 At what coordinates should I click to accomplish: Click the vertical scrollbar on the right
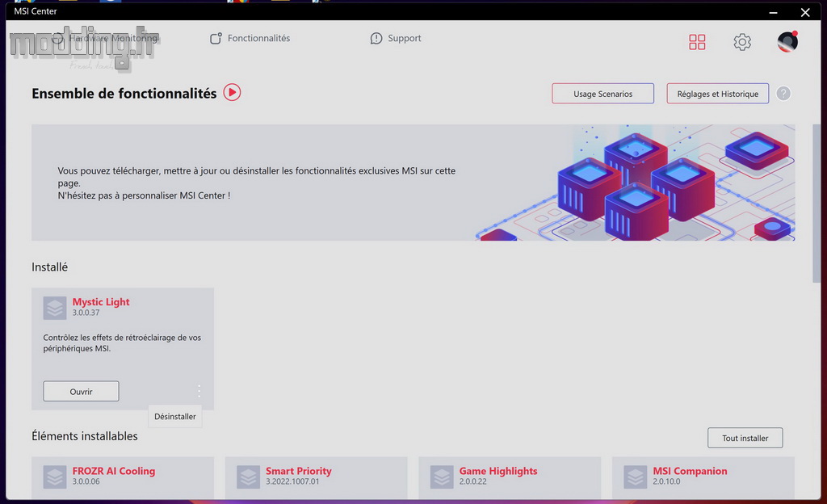tap(817, 204)
